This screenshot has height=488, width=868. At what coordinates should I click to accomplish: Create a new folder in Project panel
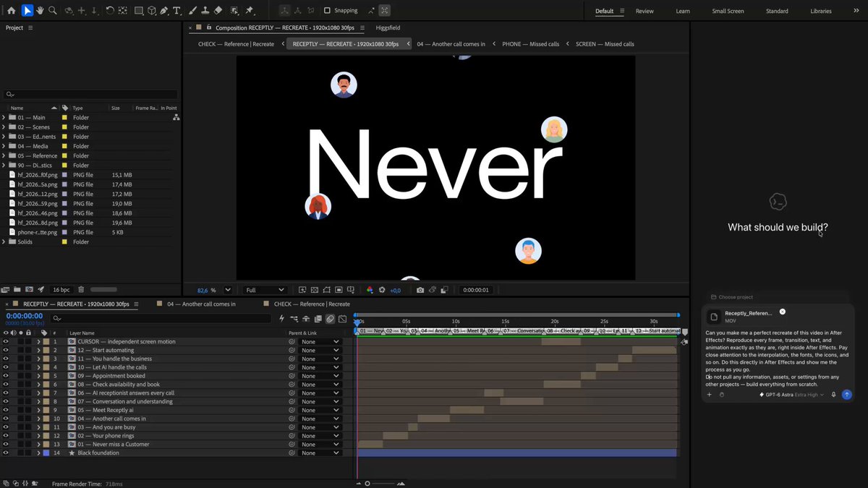tap(18, 289)
